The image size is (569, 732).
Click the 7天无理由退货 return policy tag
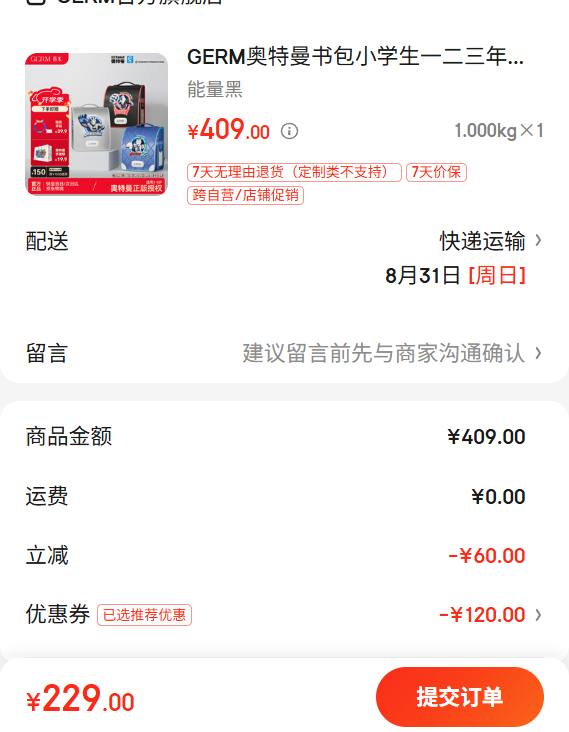[294, 172]
